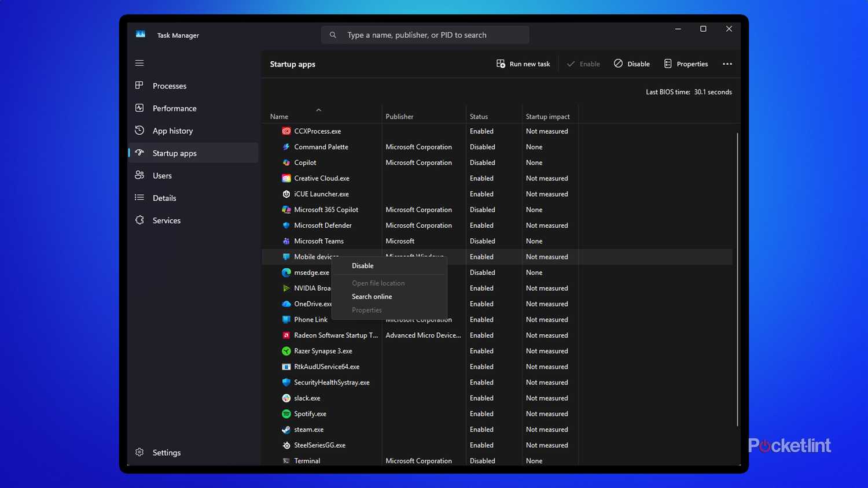Open the Users section
Image resolution: width=868 pixels, height=488 pixels.
click(x=161, y=175)
